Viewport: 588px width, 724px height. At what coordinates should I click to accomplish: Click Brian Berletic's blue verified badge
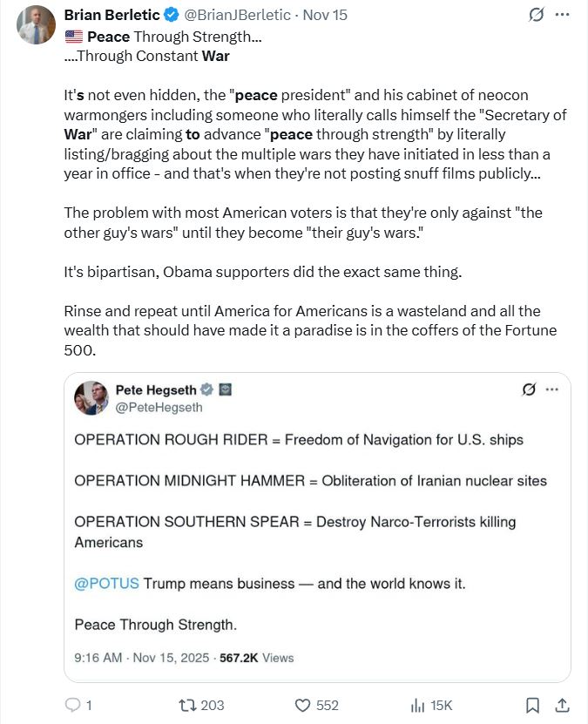coord(170,17)
